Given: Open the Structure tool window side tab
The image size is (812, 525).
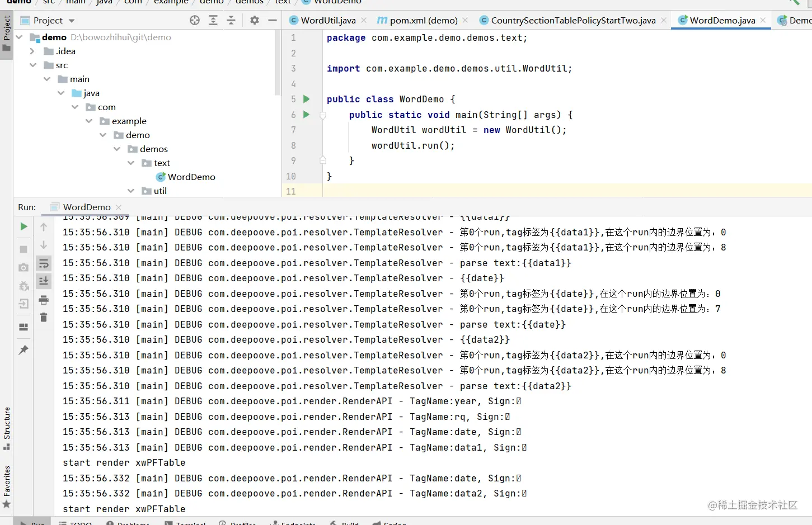Looking at the screenshot, I should click(x=7, y=428).
